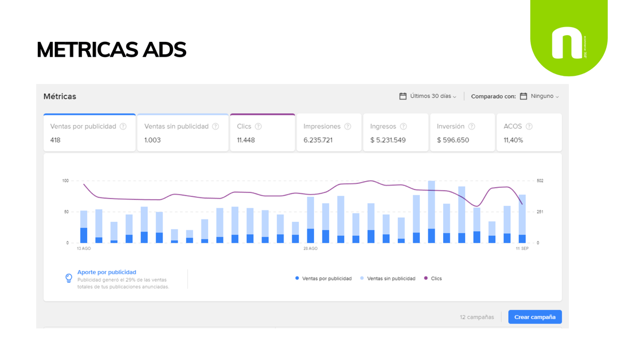Click help icon beside Ventas por publicidad

point(123,126)
